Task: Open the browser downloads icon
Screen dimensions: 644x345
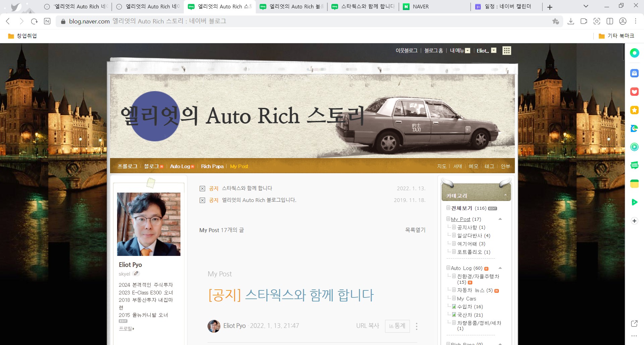Action: click(571, 21)
